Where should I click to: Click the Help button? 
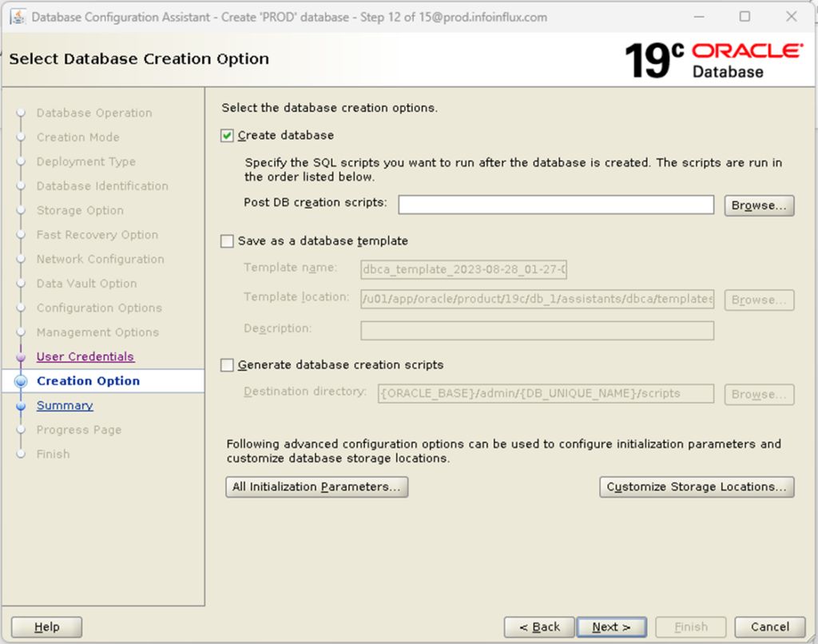(x=46, y=626)
